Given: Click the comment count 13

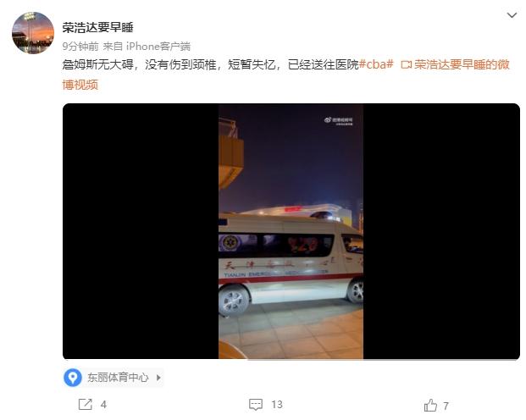Looking at the screenshot, I should [x=277, y=405].
